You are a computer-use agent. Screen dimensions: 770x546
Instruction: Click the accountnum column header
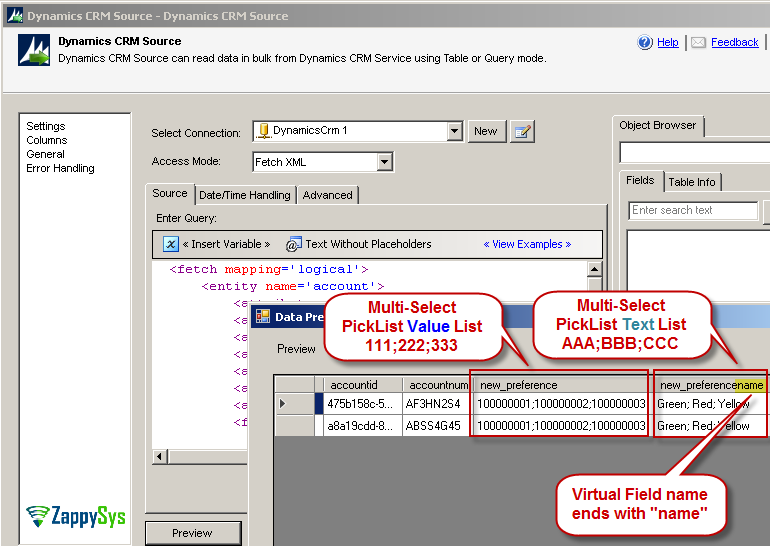pos(437,385)
